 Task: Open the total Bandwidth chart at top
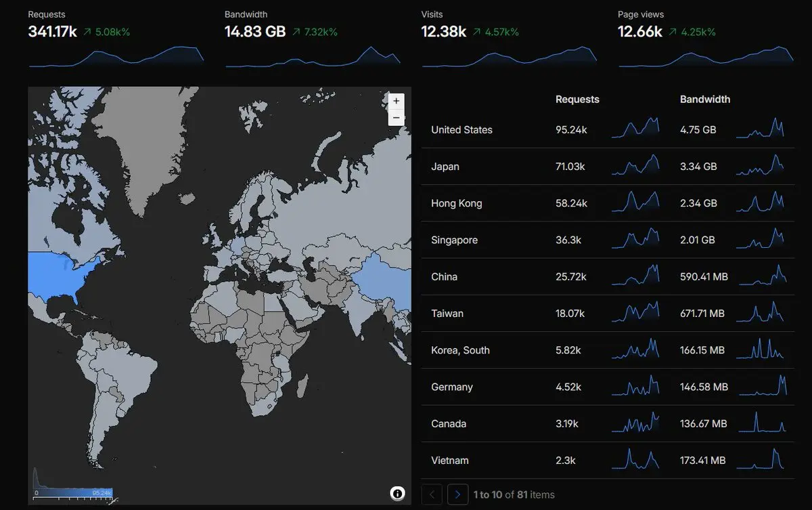click(x=313, y=56)
